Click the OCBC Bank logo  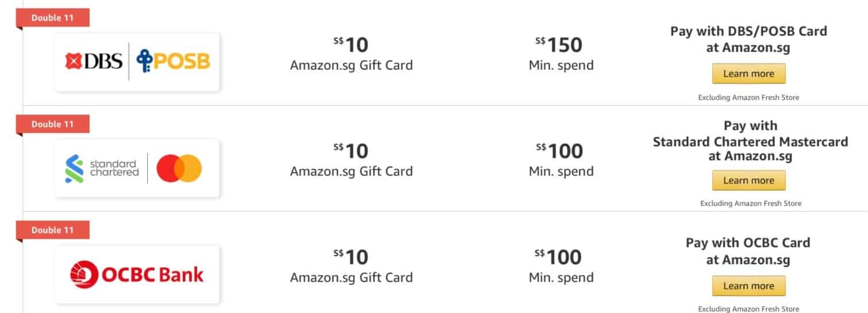click(137, 274)
